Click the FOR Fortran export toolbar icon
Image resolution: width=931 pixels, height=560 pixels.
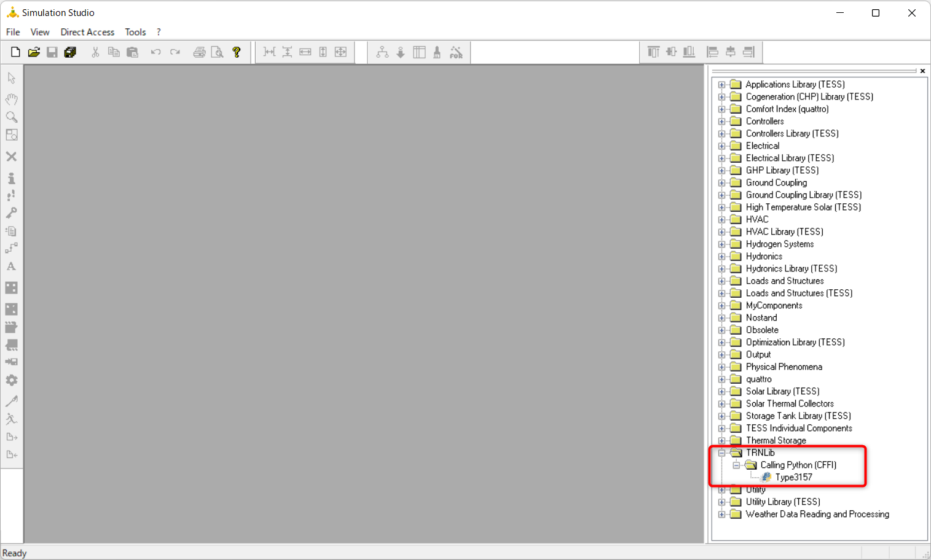click(x=456, y=52)
